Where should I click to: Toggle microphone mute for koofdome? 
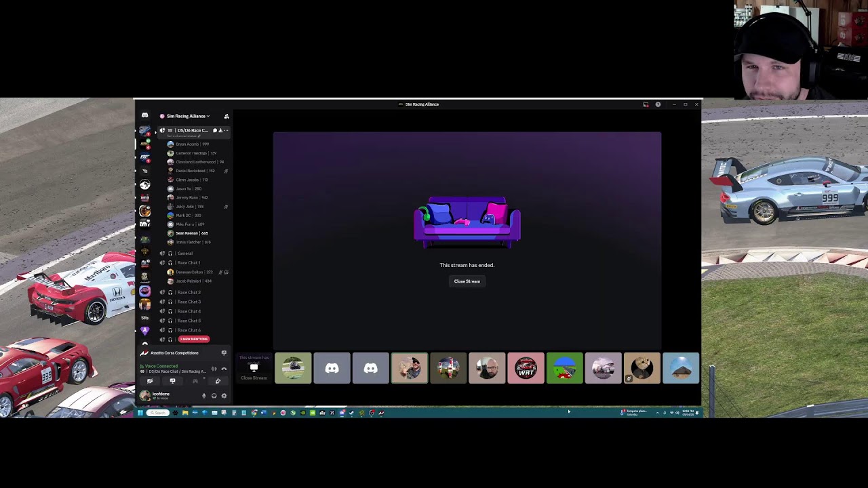204,396
